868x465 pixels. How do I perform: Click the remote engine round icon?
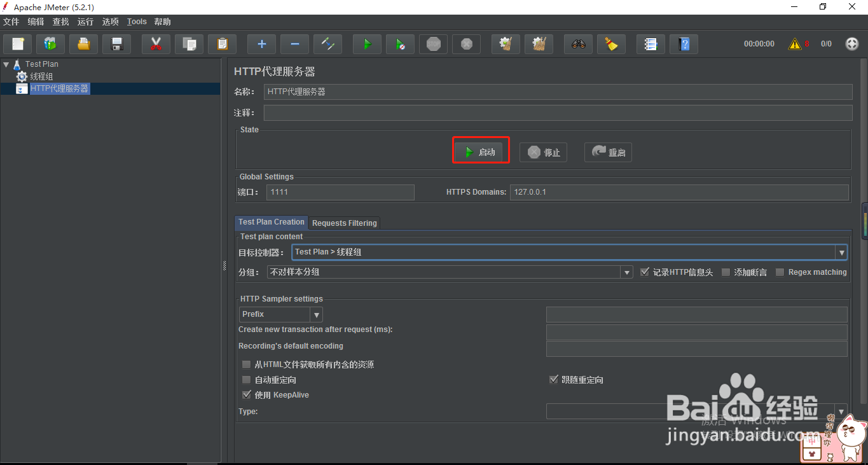pyautogui.click(x=852, y=44)
